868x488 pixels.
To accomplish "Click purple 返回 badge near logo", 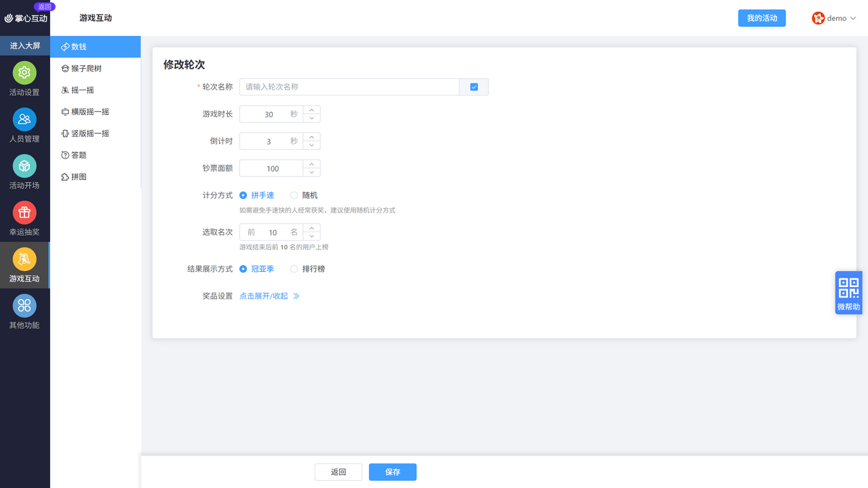I will 44,7.
